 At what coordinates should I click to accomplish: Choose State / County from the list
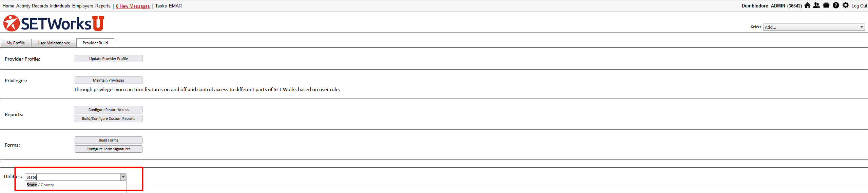coord(41,185)
